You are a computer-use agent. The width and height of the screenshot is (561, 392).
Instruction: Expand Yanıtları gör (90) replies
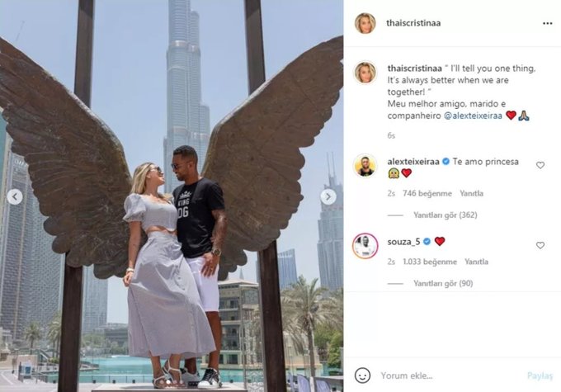443,284
